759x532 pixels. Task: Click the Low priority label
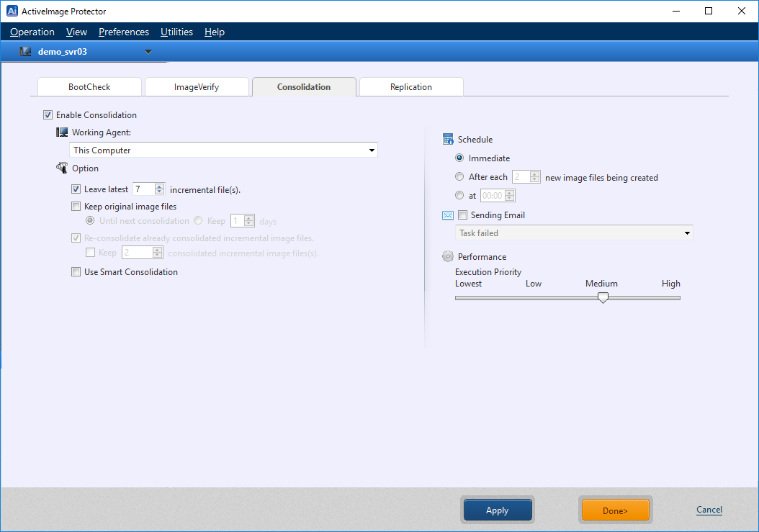point(534,284)
